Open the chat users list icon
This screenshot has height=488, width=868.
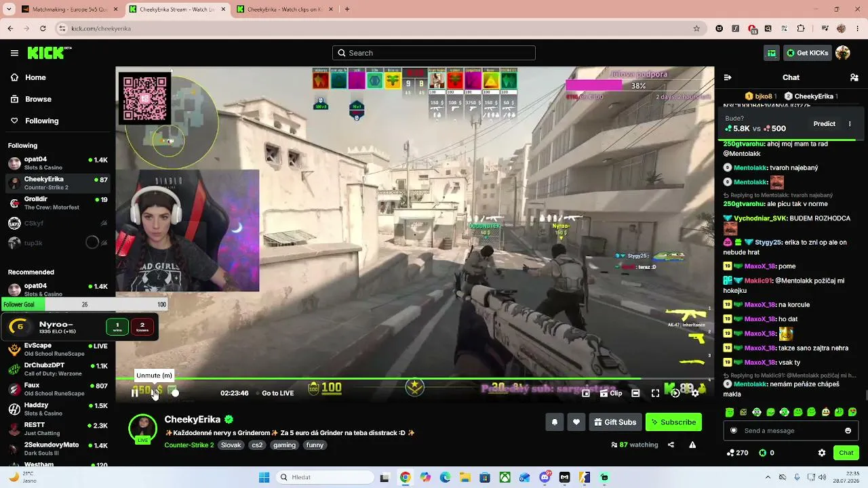click(x=854, y=77)
